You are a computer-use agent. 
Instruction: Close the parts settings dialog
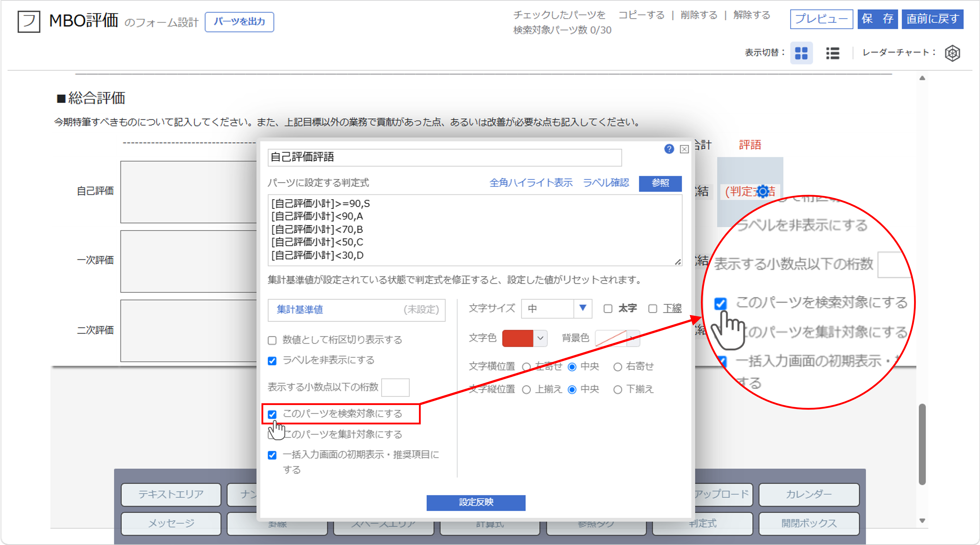[x=684, y=149]
